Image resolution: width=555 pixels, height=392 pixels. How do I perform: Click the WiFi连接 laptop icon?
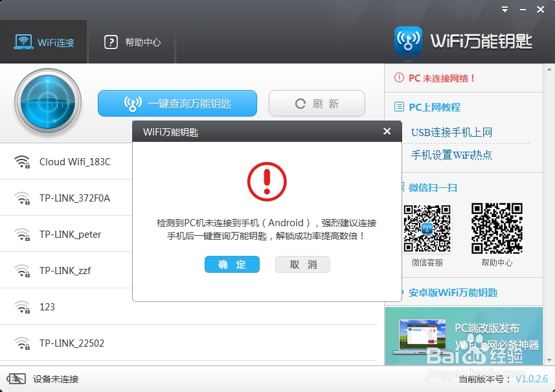tap(24, 41)
